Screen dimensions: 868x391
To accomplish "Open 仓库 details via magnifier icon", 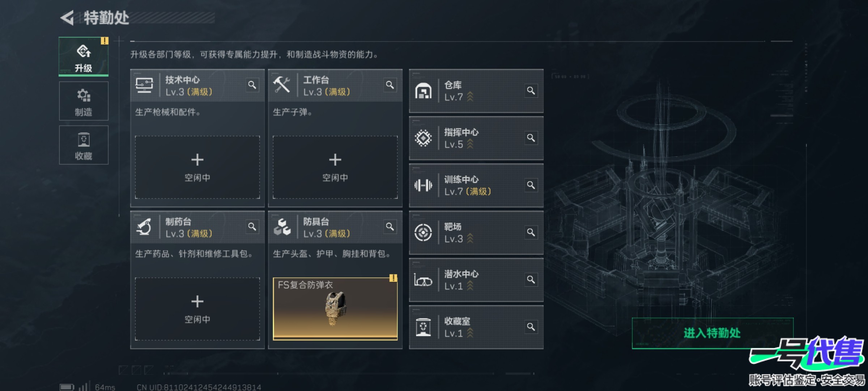I will [531, 91].
